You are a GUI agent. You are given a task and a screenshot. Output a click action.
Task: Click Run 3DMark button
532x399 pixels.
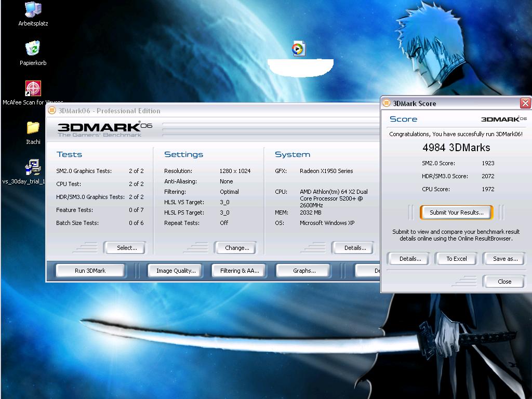[x=90, y=271]
